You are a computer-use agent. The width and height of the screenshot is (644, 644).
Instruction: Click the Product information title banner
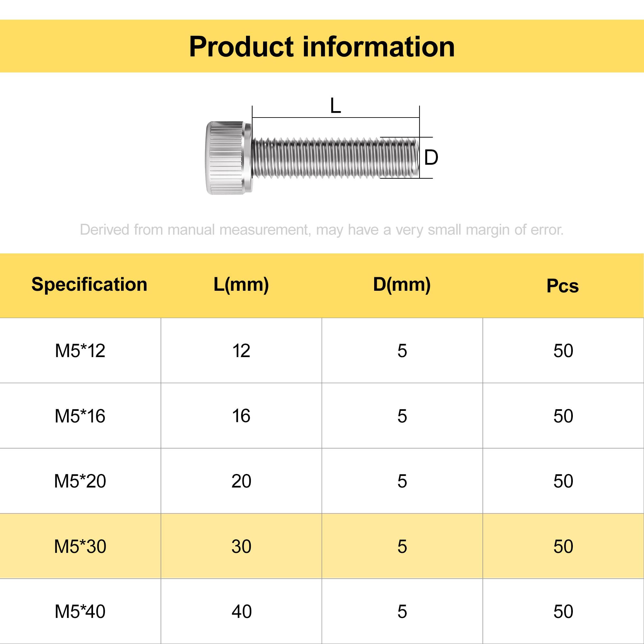322,46
